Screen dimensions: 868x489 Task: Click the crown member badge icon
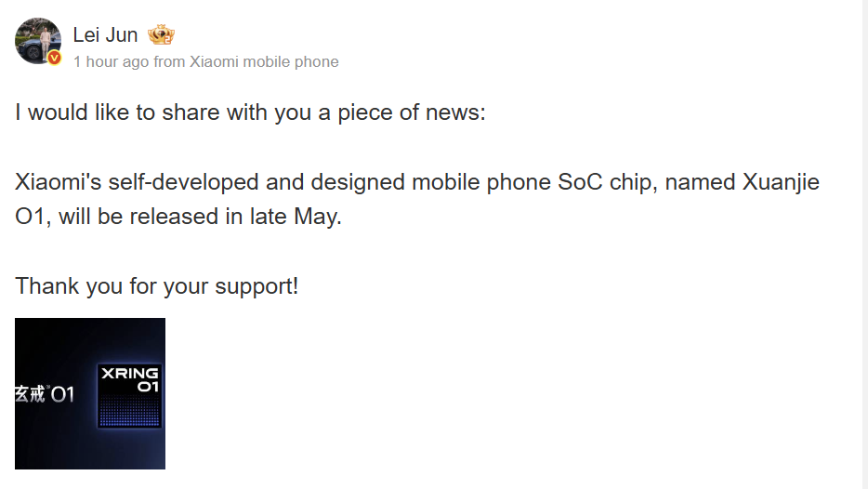click(161, 35)
